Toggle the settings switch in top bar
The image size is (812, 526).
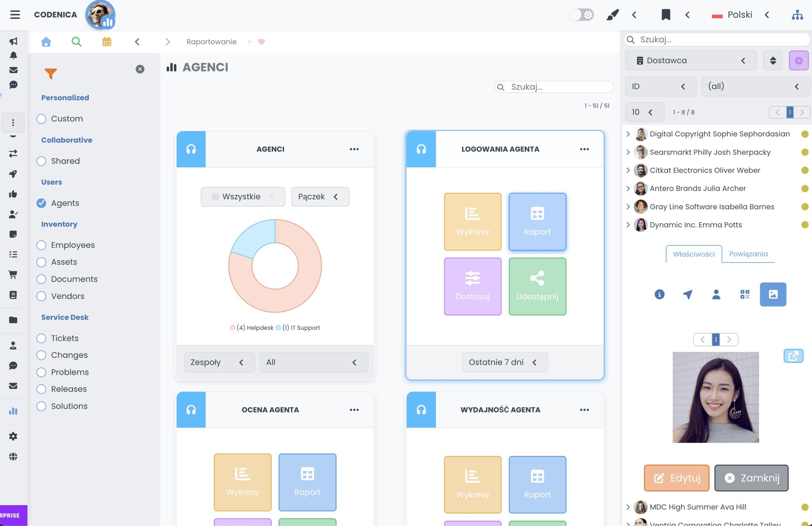click(582, 15)
